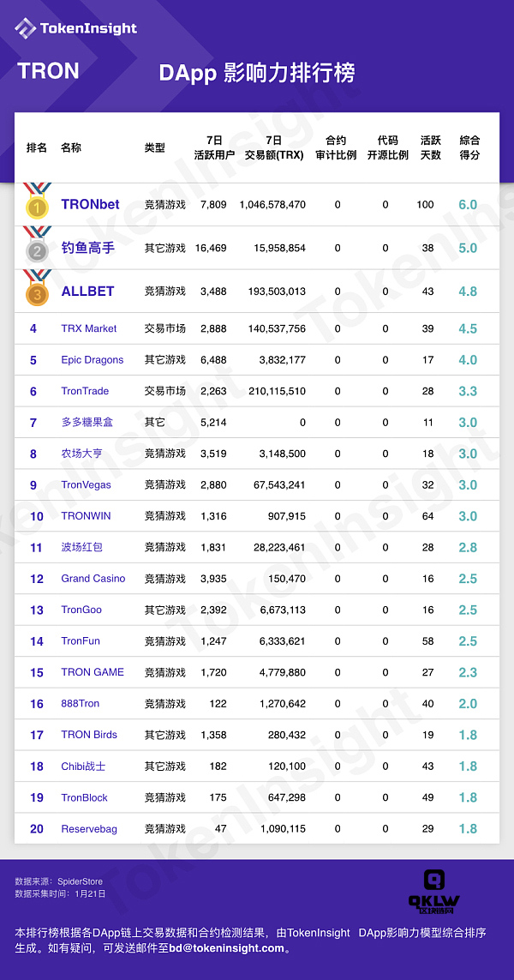The image size is (514, 980).
Task: Click TRONWIN's active days 64
Action: 427,516
